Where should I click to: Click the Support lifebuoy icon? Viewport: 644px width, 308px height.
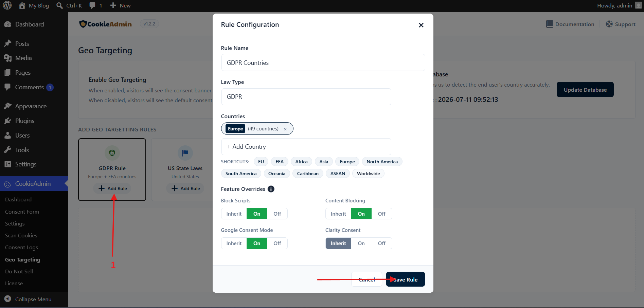pos(609,24)
